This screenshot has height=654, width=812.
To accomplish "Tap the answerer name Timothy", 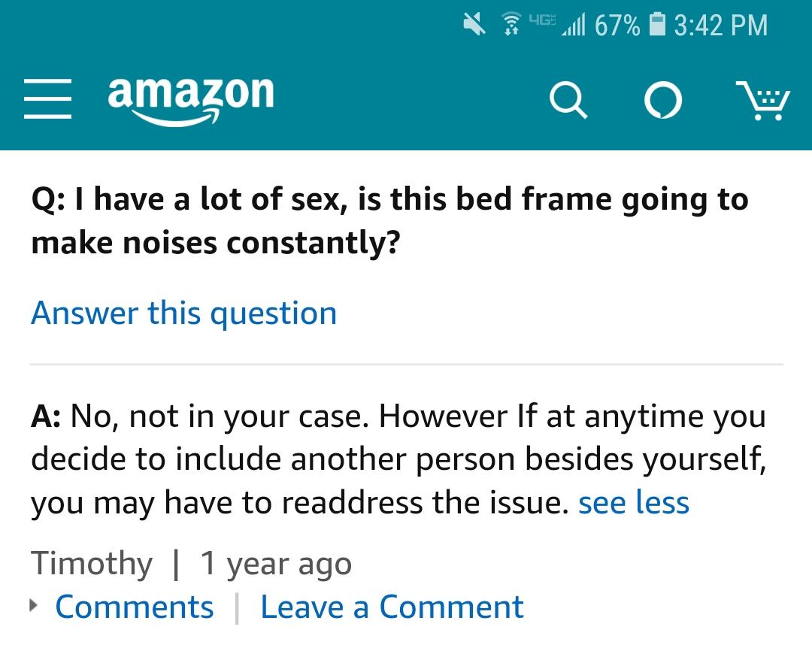I will [91, 563].
